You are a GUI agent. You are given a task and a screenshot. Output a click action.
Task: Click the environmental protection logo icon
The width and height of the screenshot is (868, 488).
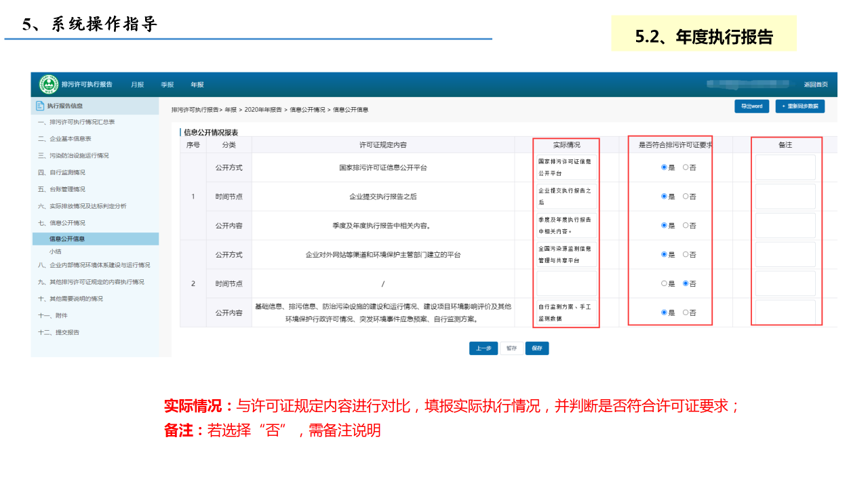49,85
